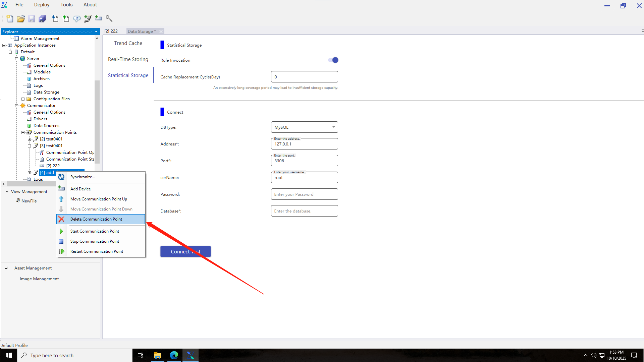Viewport: 644px width, 362px height.
Task: Click the add communication line toolbar icon
Action: 88,19
